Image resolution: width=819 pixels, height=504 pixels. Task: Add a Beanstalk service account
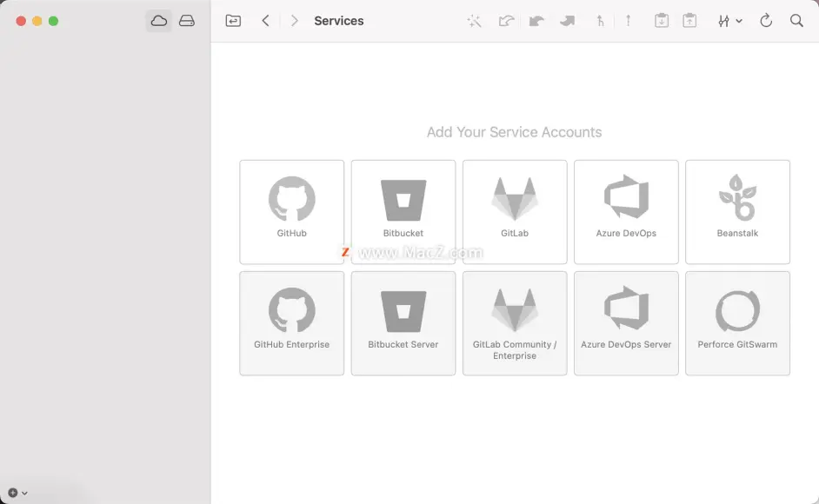[x=737, y=211]
